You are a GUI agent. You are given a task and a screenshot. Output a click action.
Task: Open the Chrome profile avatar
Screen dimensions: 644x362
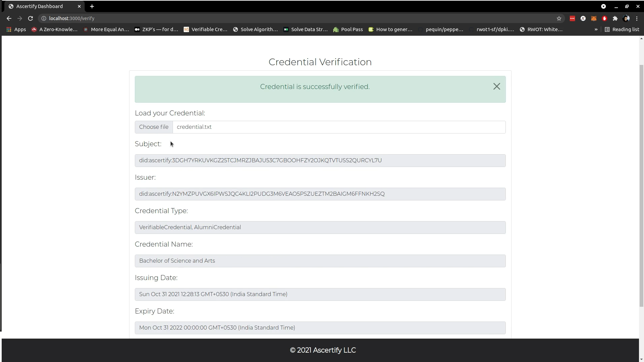click(626, 19)
